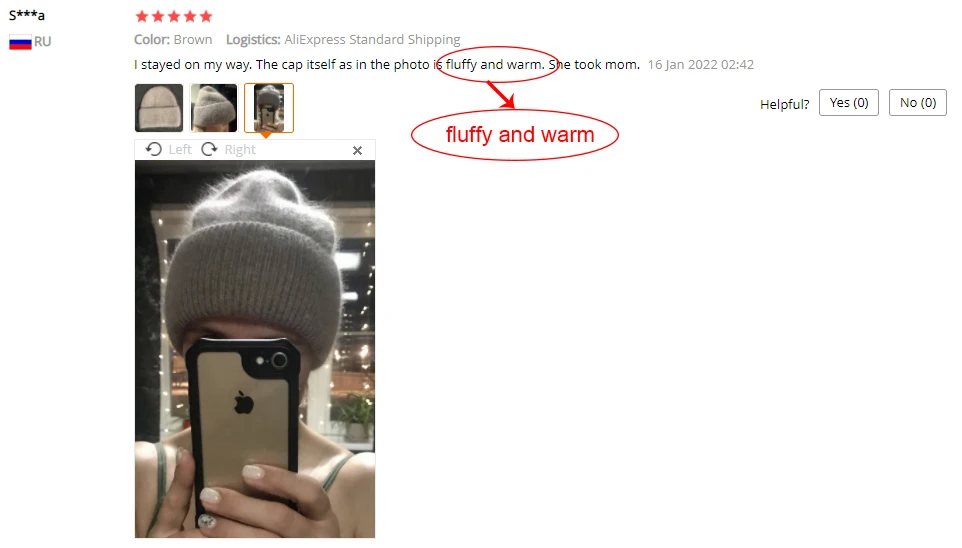Click the Left rotate text label
This screenshot has height=548, width=962.
pos(180,150)
